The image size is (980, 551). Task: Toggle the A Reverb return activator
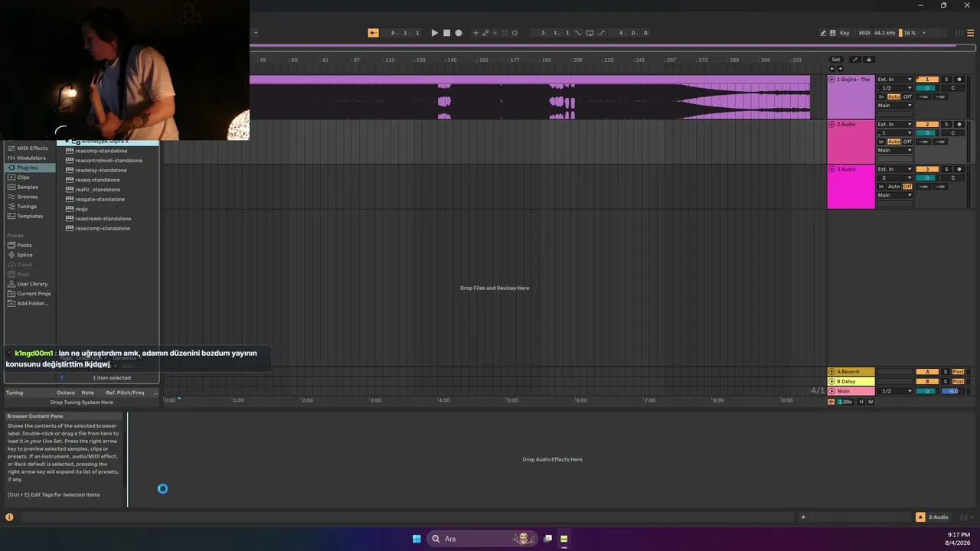tap(927, 372)
